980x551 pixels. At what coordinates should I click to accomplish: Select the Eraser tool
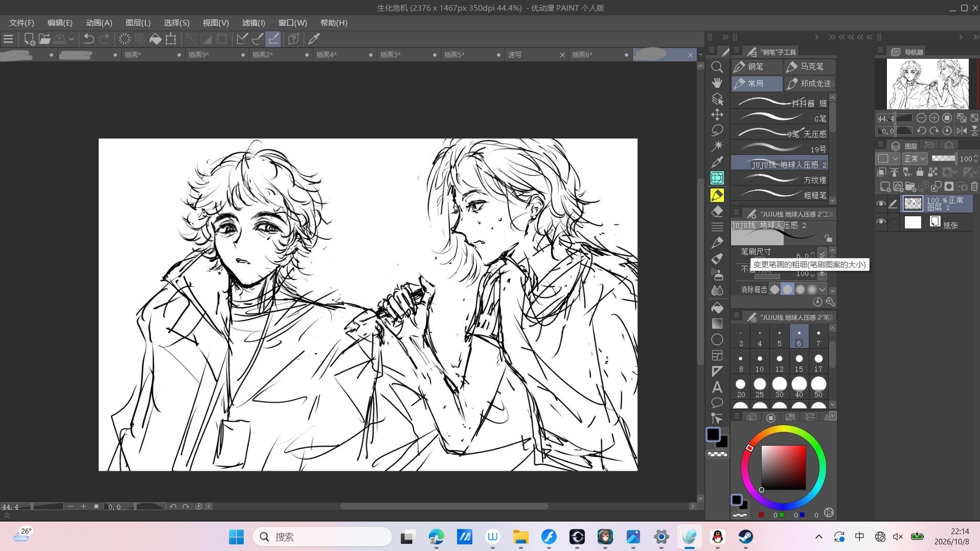tap(717, 211)
